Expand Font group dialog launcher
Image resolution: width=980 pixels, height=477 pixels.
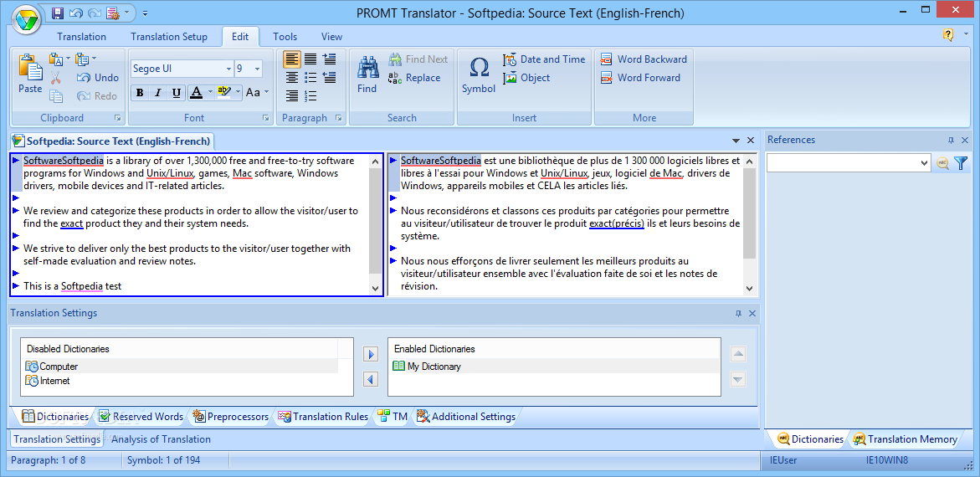click(265, 117)
